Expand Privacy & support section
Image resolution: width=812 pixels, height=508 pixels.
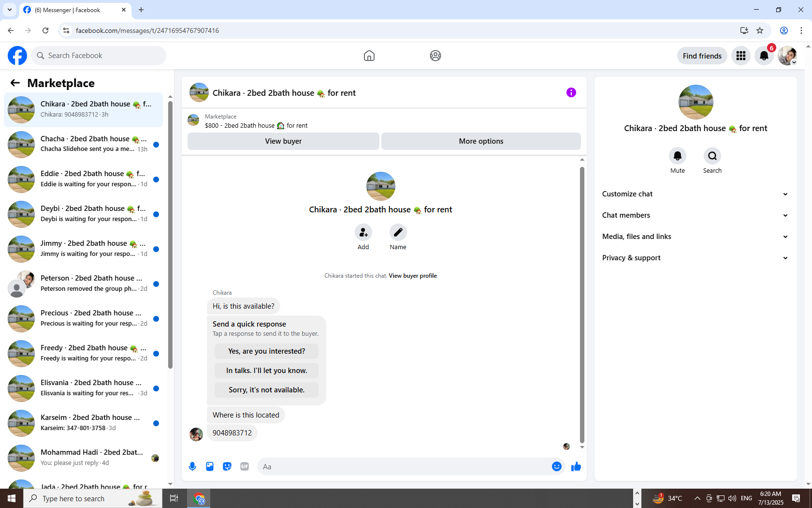click(x=696, y=258)
